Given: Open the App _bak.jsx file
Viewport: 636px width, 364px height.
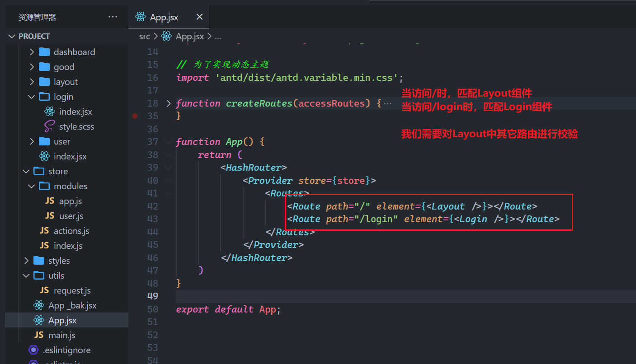Looking at the screenshot, I should (x=72, y=305).
